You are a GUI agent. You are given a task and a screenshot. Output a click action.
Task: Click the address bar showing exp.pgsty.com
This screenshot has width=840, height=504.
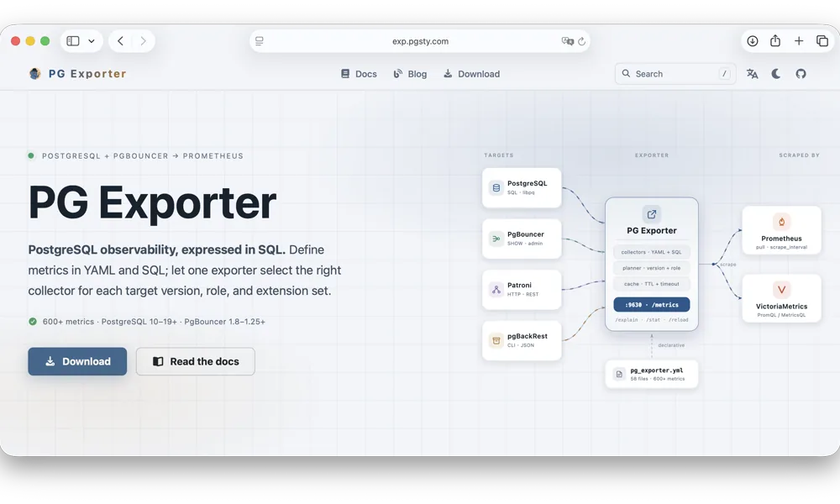[420, 41]
